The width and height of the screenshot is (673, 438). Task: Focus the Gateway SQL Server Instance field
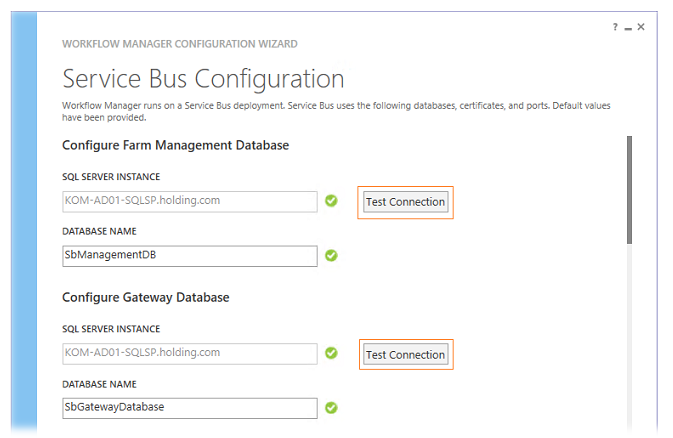(x=190, y=353)
